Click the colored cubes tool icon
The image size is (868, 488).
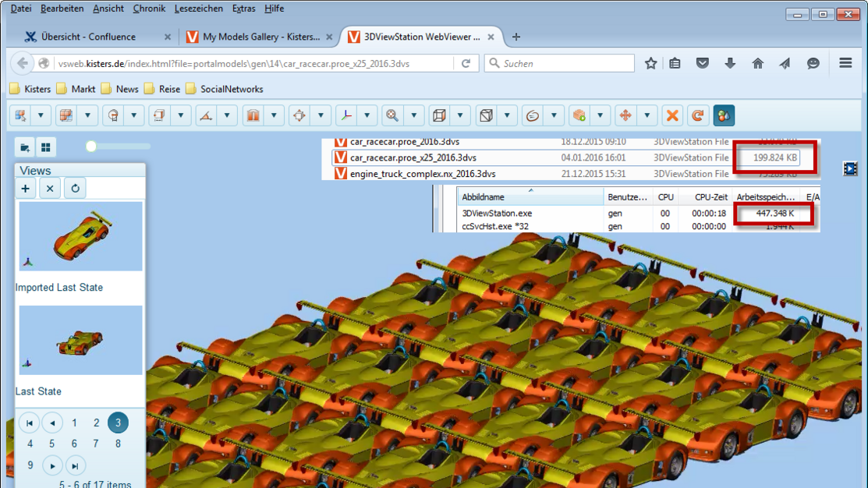(x=66, y=115)
